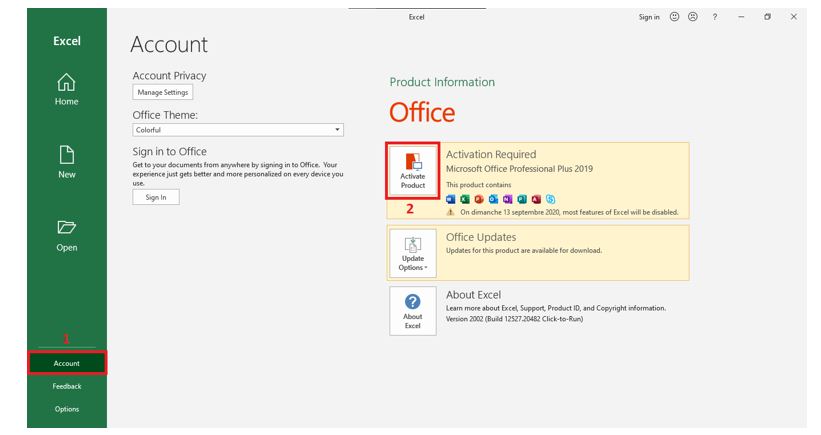This screenshot has height=435, width=821.
Task: Click the Manage Settings button
Action: (x=161, y=92)
